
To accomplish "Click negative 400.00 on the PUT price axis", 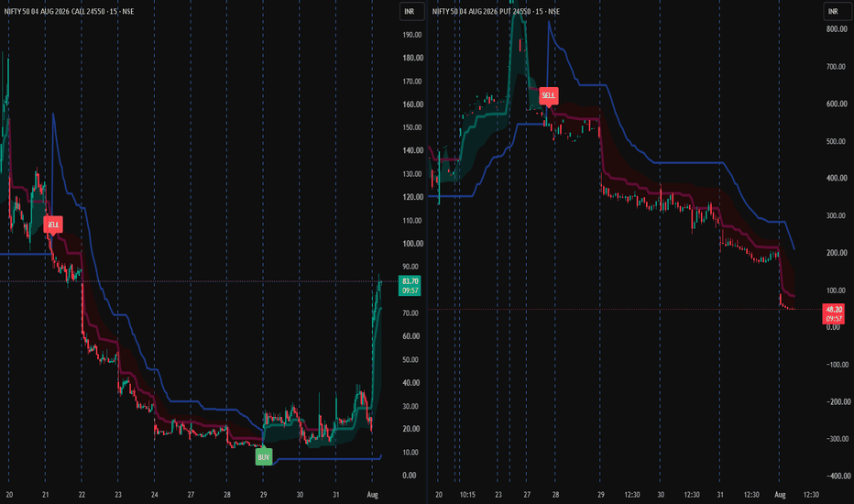I will pyautogui.click(x=838, y=477).
